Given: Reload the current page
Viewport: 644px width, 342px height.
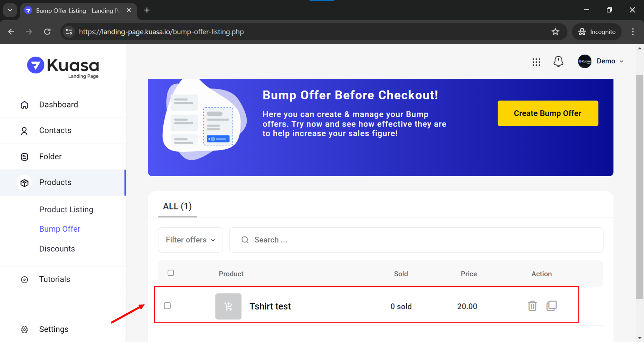Looking at the screenshot, I should coord(47,32).
